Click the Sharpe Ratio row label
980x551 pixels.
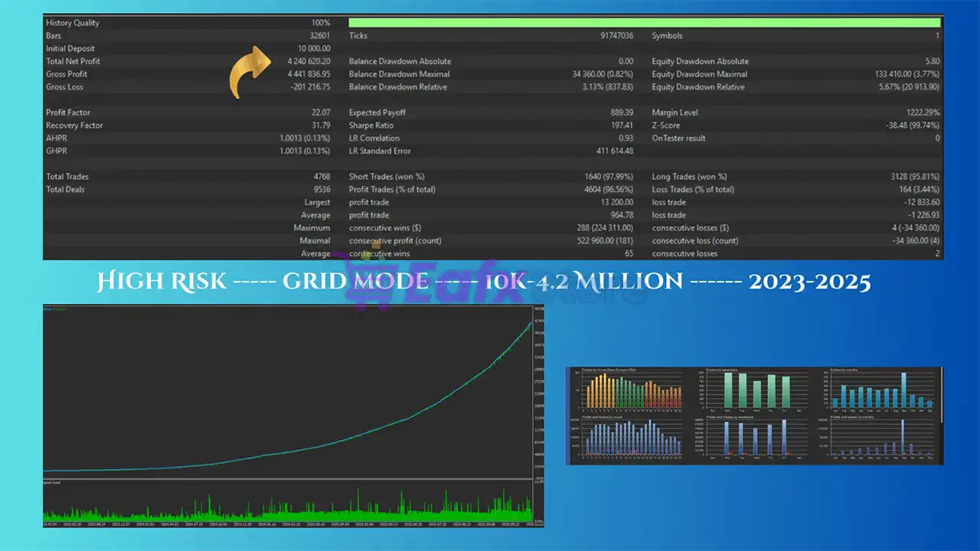[x=373, y=126]
